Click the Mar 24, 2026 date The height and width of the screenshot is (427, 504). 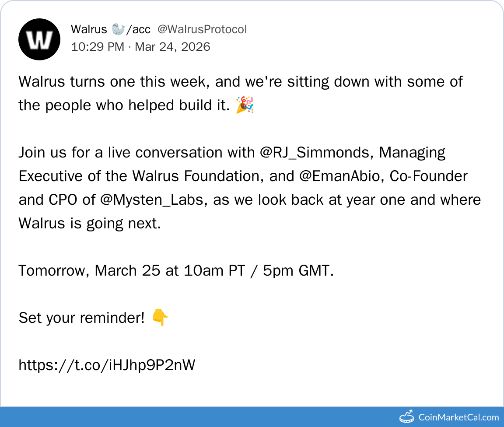click(x=172, y=46)
